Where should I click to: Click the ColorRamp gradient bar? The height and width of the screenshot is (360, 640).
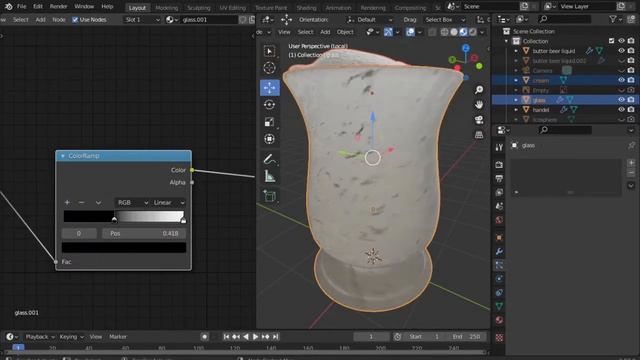pos(124,216)
